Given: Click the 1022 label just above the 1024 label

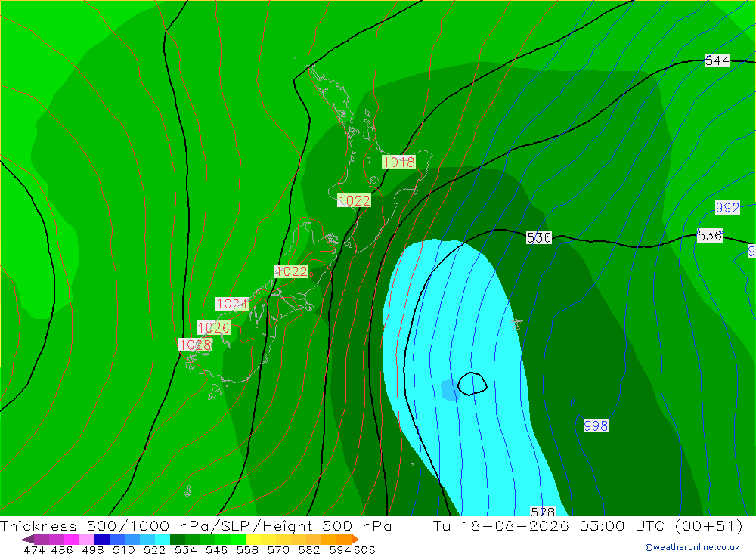Looking at the screenshot, I should pos(291,271).
